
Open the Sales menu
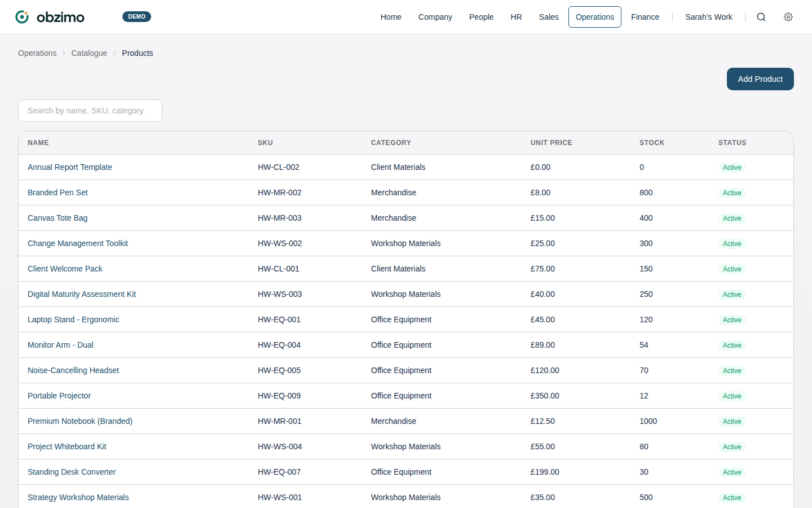tap(549, 17)
